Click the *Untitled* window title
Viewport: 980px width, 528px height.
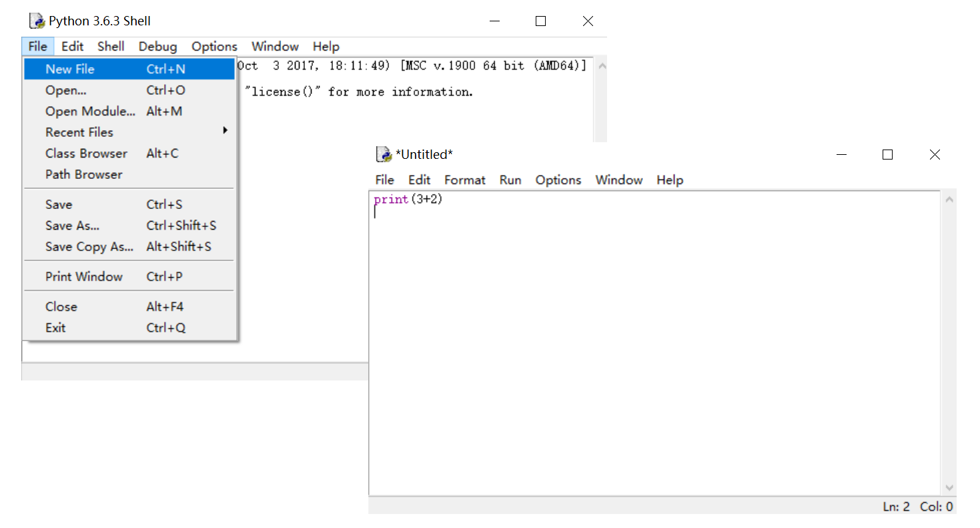coord(424,154)
